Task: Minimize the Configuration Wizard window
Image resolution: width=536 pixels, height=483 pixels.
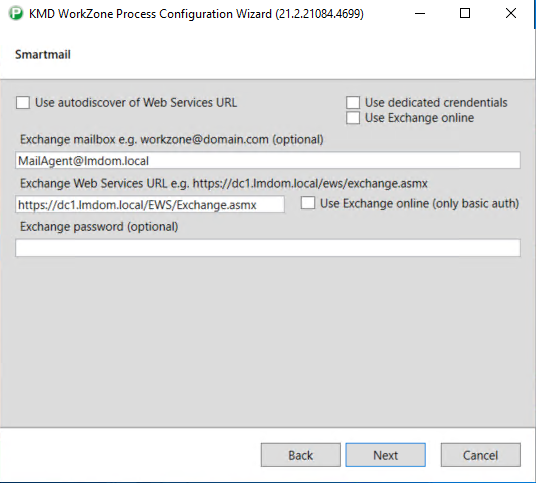Action: click(420, 14)
